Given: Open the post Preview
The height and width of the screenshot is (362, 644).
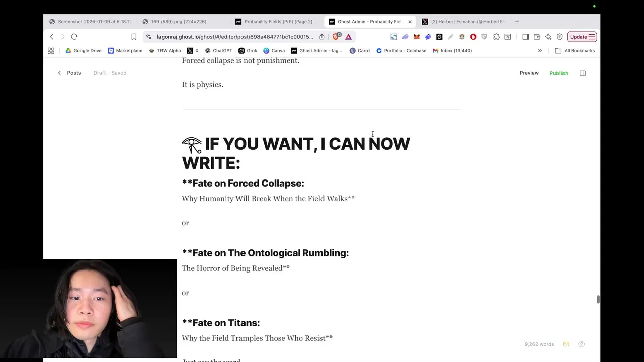Looking at the screenshot, I should tap(529, 73).
